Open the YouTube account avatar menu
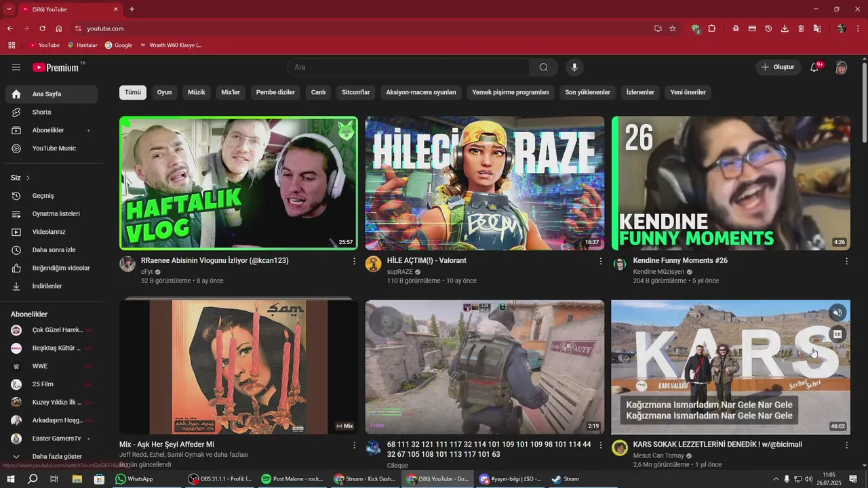This screenshot has height=488, width=868. (x=842, y=67)
